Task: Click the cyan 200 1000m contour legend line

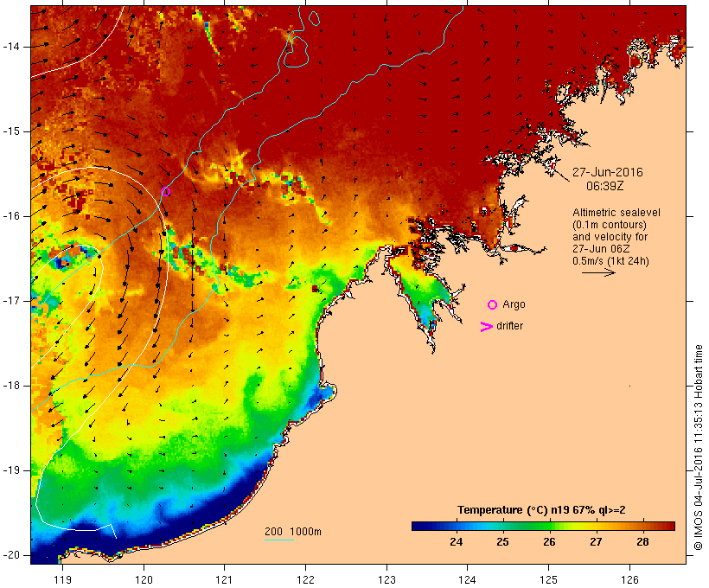Action: [x=279, y=540]
